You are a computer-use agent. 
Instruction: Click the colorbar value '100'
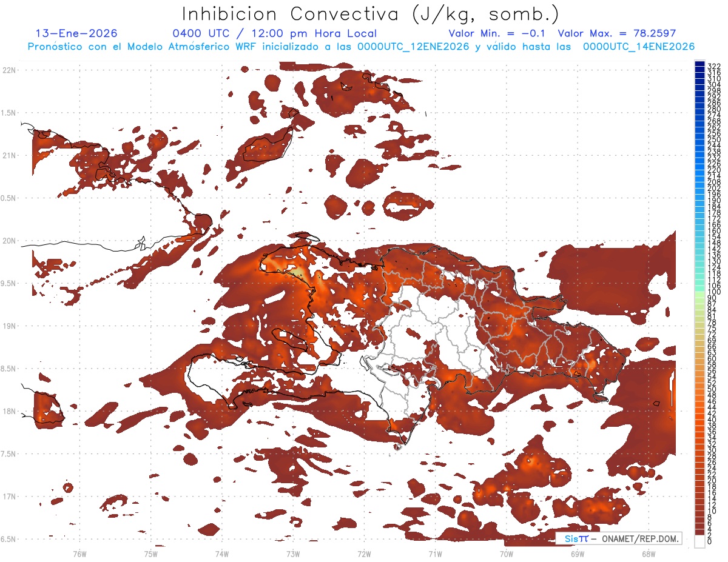[x=713, y=292]
